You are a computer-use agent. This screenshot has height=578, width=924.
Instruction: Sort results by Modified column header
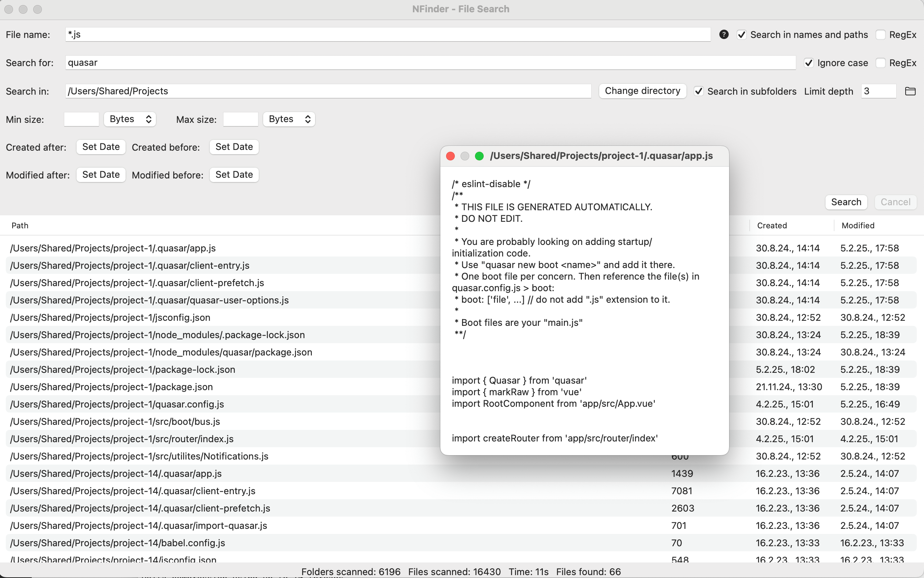(x=858, y=225)
